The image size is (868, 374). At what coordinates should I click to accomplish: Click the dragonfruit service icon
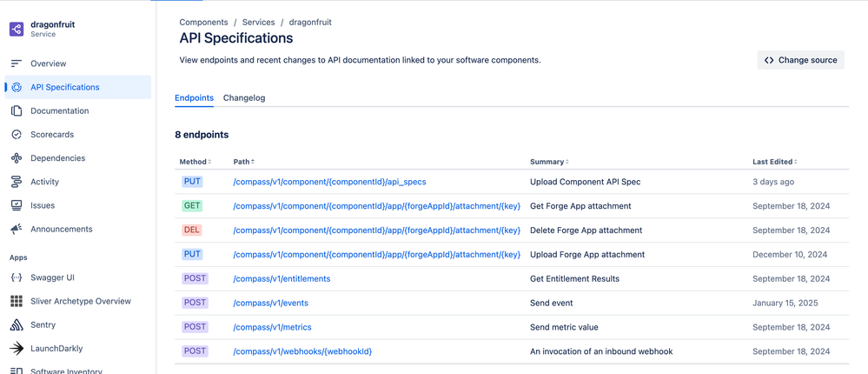pyautogui.click(x=17, y=30)
